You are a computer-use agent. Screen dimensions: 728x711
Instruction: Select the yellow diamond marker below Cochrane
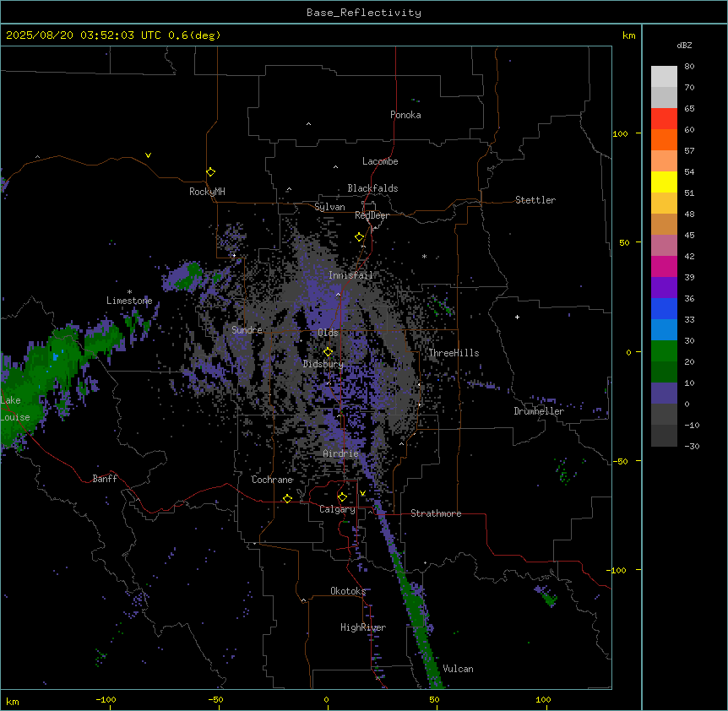[287, 498]
